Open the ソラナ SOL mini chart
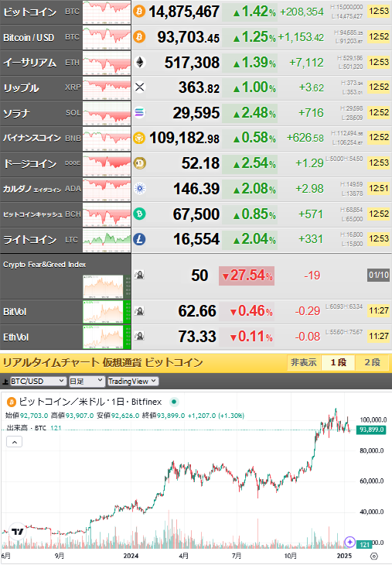Image resolution: width=392 pixels, height=565 pixels. 107,114
